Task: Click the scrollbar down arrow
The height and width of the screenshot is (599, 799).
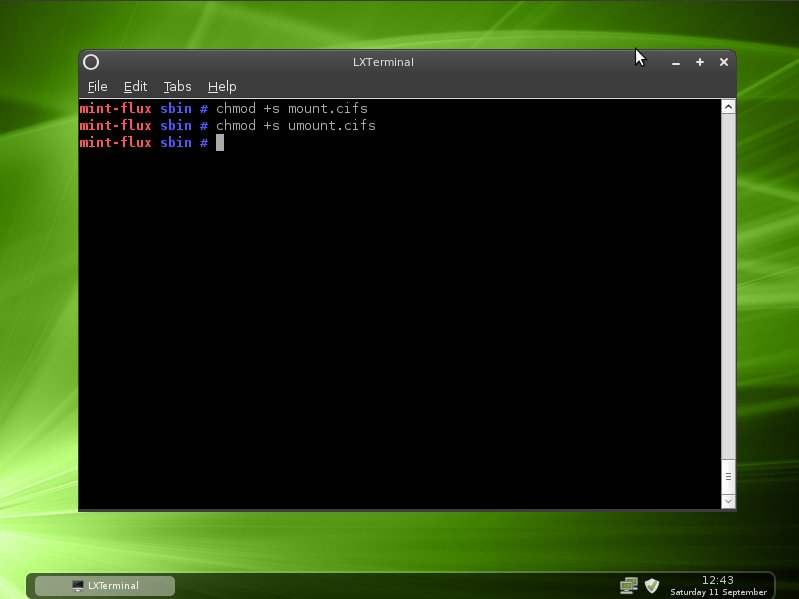Action: pyautogui.click(x=728, y=501)
